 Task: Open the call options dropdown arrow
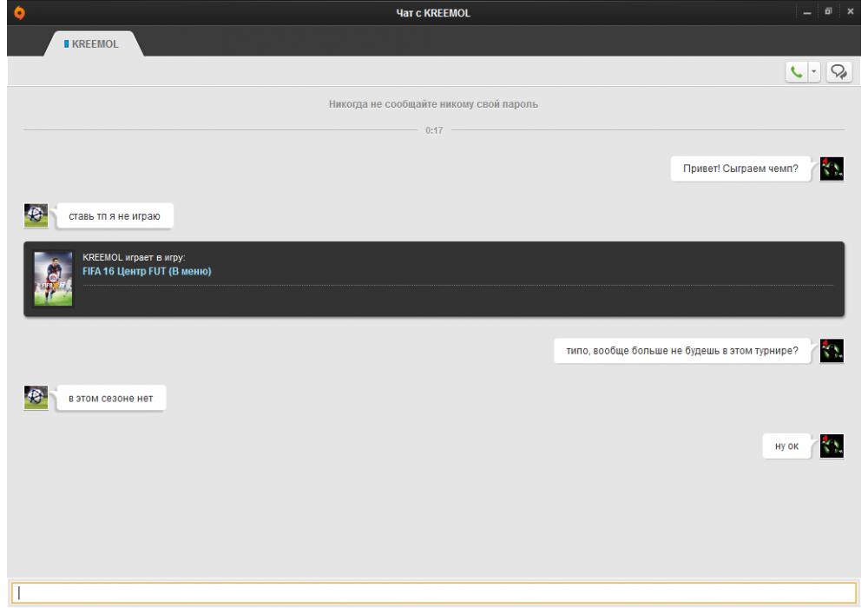coord(814,72)
